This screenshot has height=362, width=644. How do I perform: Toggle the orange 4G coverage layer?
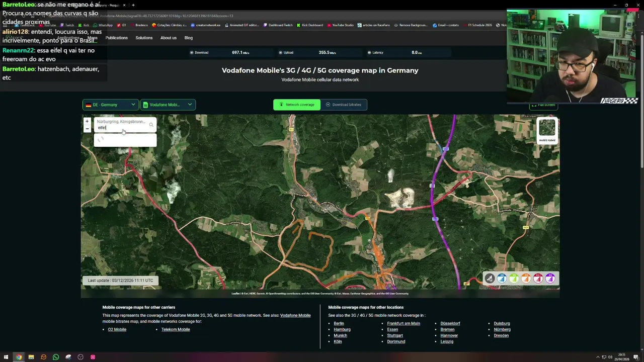526,279
